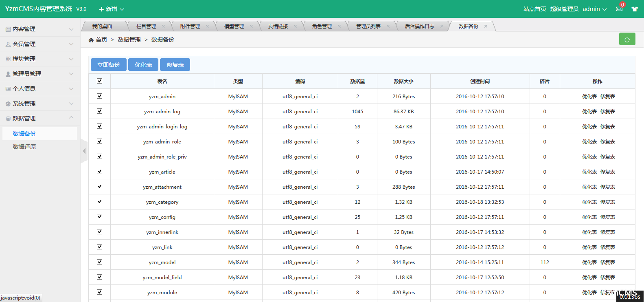The height and width of the screenshot is (302, 644).
Task: Switch to the 模型管理 tab
Action: click(x=234, y=26)
